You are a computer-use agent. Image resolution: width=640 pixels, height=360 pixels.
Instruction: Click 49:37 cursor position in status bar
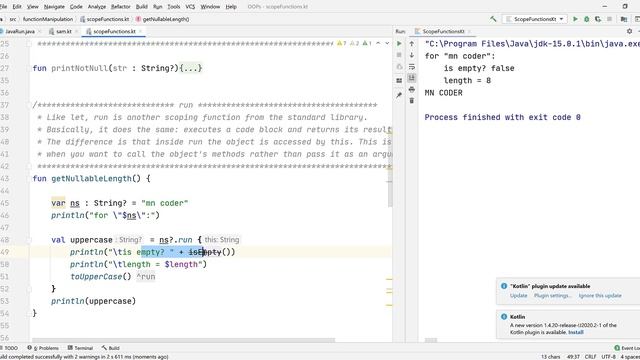click(573, 357)
